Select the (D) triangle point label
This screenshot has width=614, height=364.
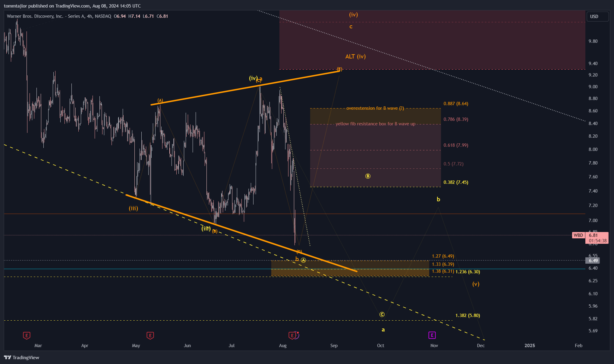[x=299, y=252]
